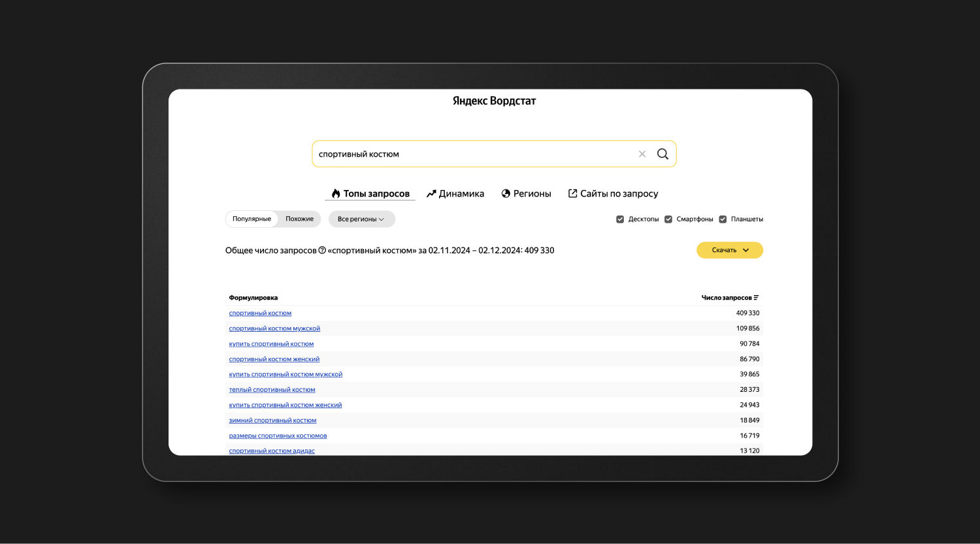This screenshot has height=544, width=980.
Task: Open the 'Сайты по запросу' tab
Action: [x=613, y=193]
